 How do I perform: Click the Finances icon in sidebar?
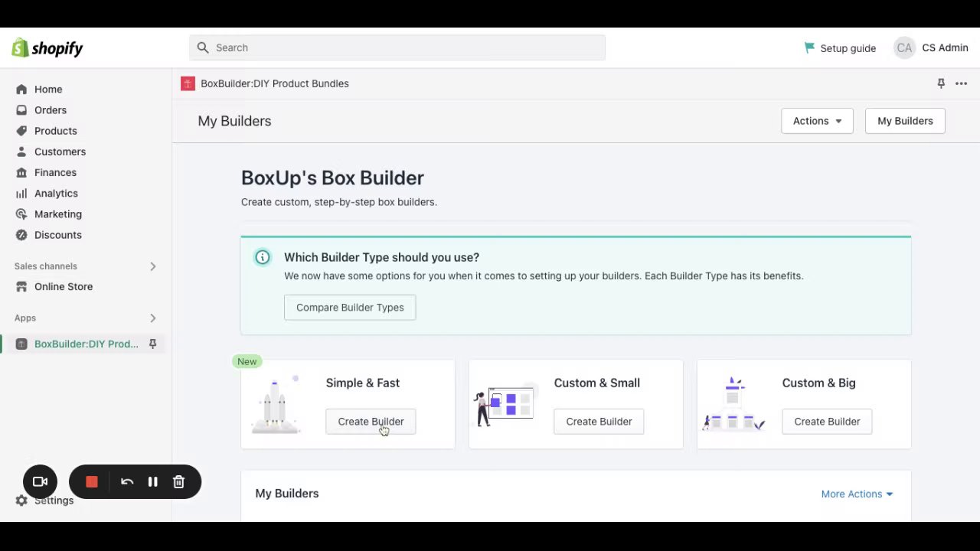point(21,172)
